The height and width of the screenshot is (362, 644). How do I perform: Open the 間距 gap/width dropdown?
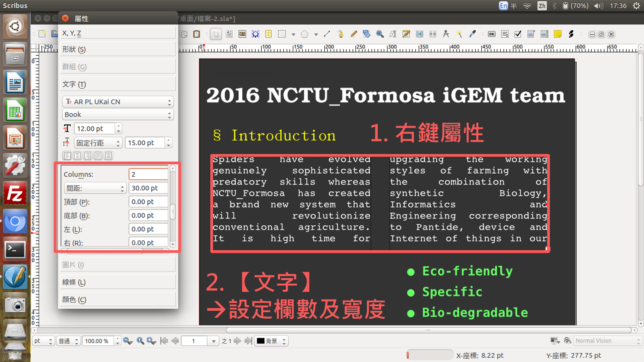tap(95, 188)
